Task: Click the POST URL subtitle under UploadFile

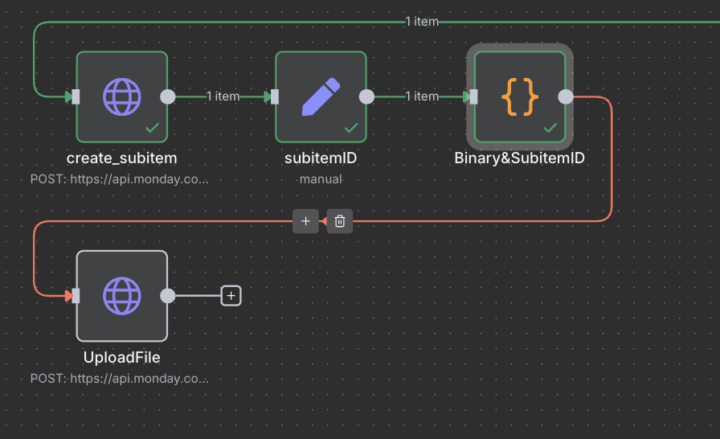Action: pyautogui.click(x=119, y=378)
